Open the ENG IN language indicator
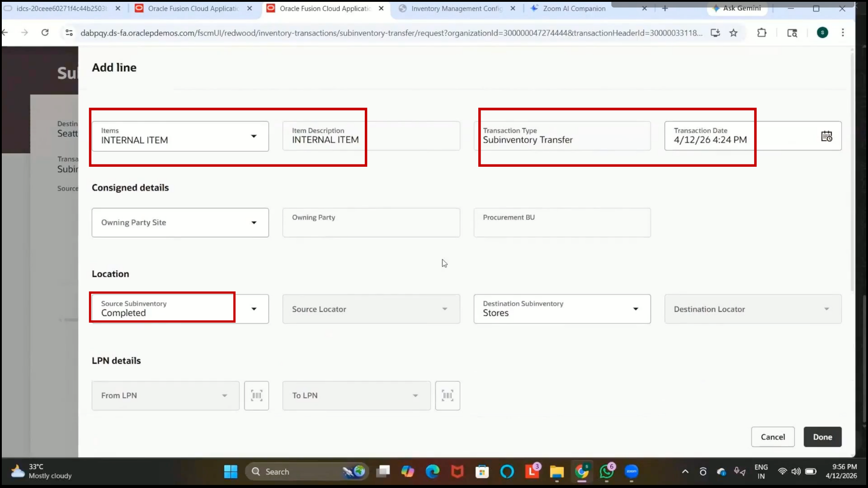Screen dimensions: 868x488 click(x=761, y=472)
